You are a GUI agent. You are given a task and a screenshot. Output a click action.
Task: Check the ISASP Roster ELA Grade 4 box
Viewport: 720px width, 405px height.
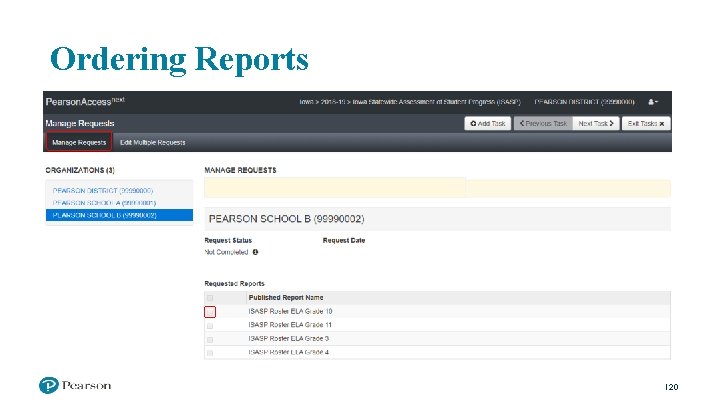[210, 353]
